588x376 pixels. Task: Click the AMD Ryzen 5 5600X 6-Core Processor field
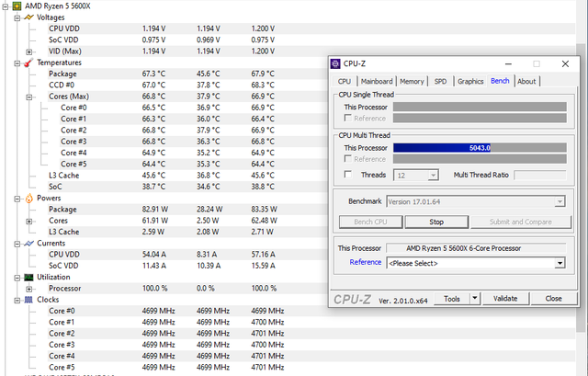476,248
